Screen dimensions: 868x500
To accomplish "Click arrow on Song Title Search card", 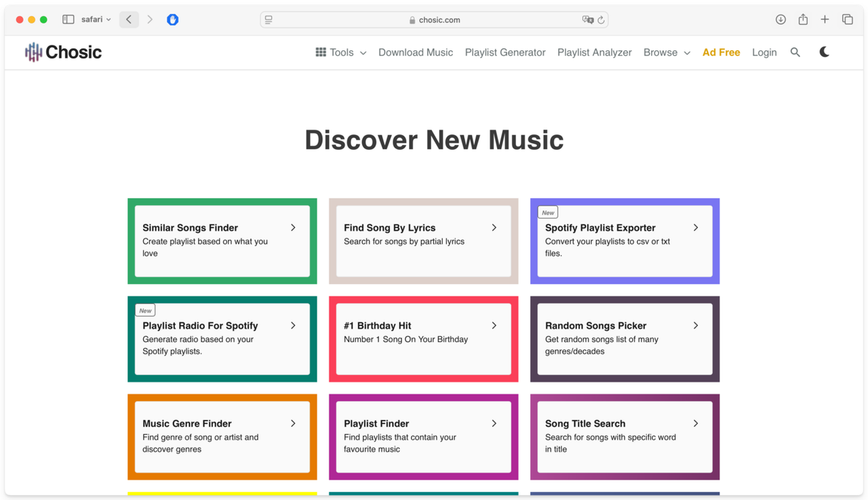I will click(696, 423).
